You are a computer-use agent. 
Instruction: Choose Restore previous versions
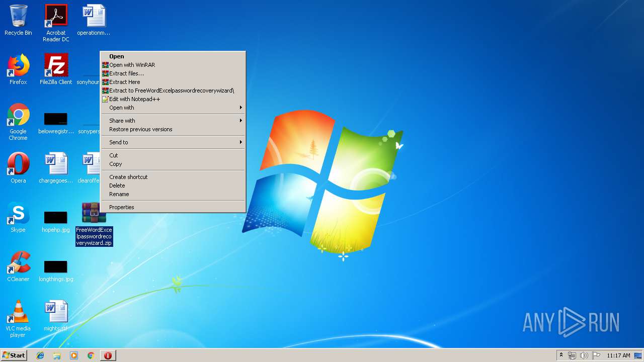pyautogui.click(x=173, y=129)
